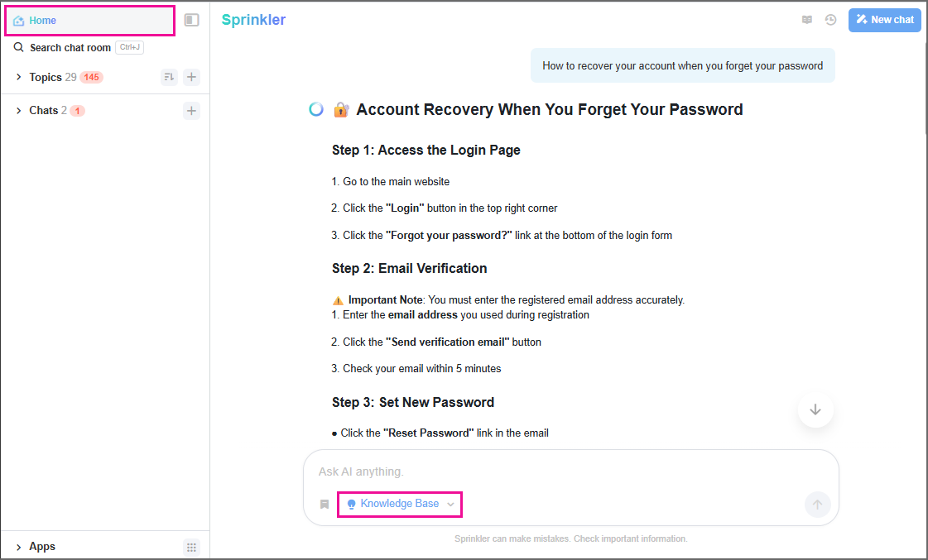Screen dimensions: 928x560
Task: Add a new topic with the plus icon
Action: click(x=192, y=77)
